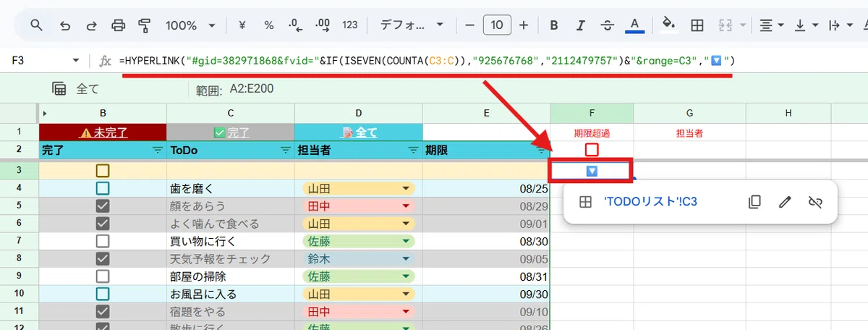Click the sheet range icon in link popup
868x330 pixels.
point(587,202)
